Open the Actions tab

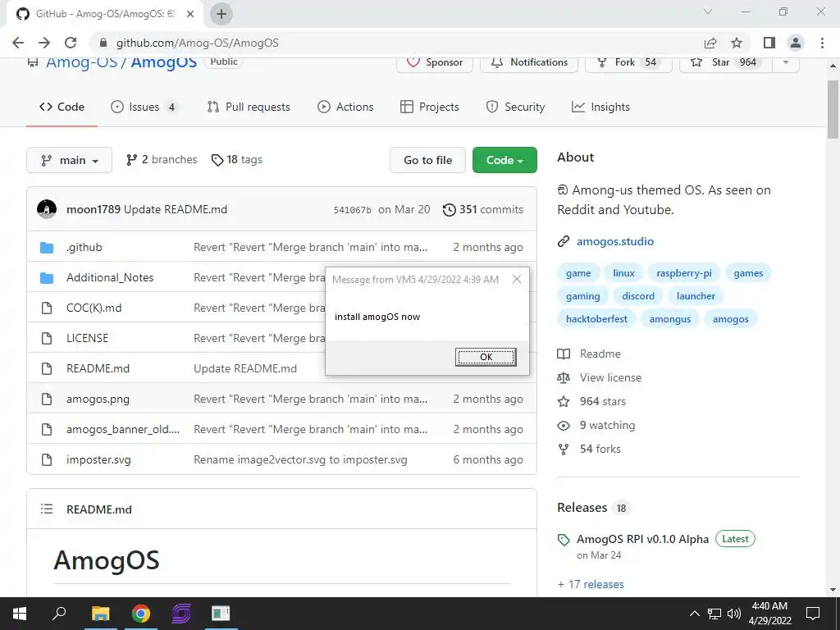(x=345, y=107)
